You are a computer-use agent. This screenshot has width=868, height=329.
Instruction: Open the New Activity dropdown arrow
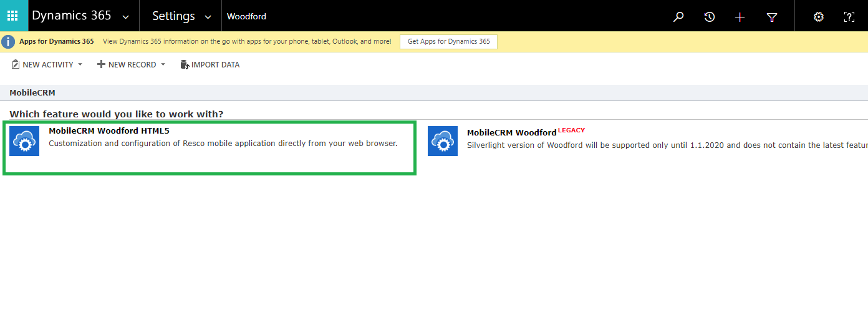click(x=80, y=64)
